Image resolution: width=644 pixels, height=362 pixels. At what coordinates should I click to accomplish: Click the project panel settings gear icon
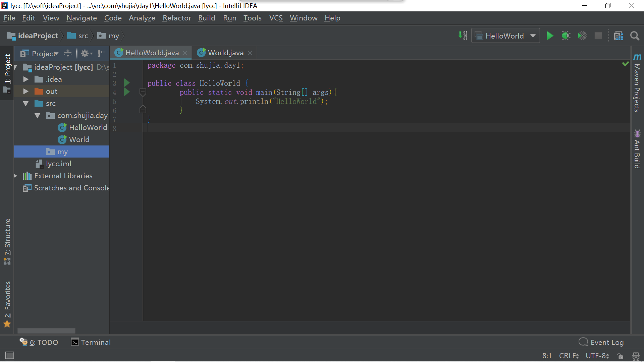[x=85, y=53]
